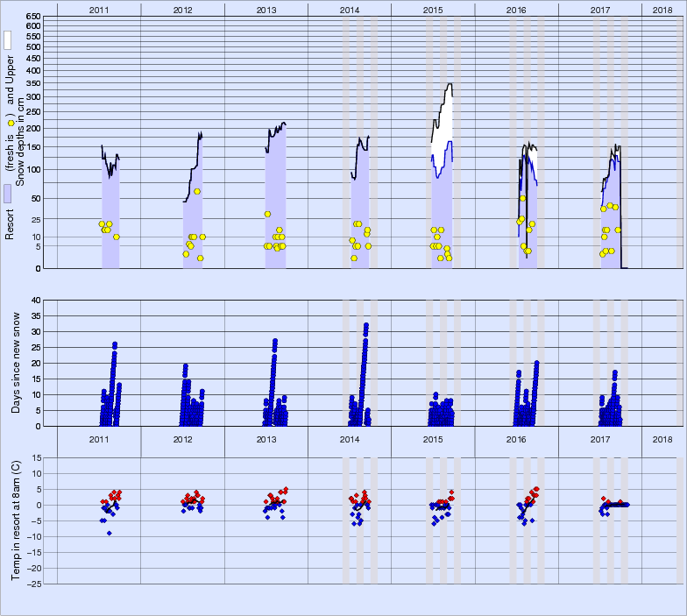687x616 pixels.
Task: Click the peak of 2015 upper snow depth line
Action: coord(450,84)
